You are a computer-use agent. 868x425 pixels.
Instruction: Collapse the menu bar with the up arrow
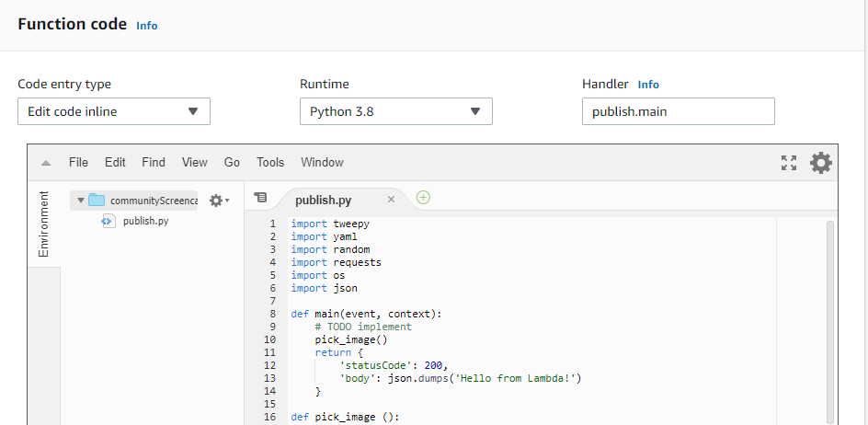pyautogui.click(x=46, y=163)
